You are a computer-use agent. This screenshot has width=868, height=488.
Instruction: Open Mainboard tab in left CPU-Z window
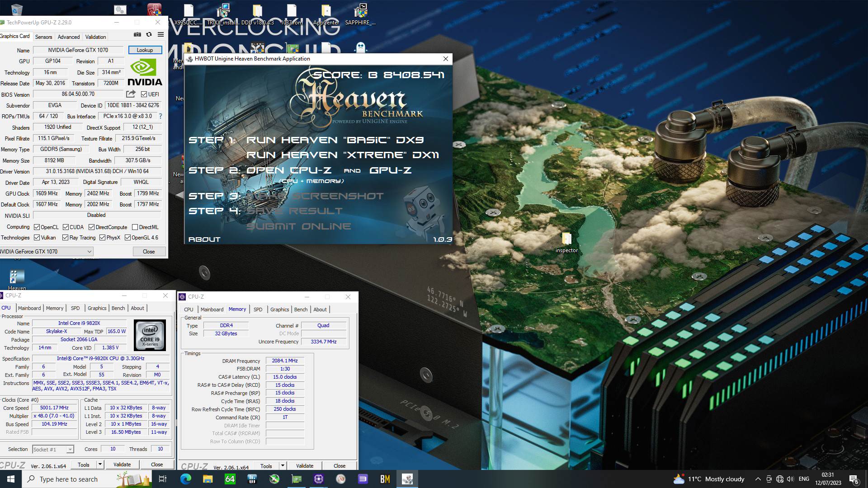click(29, 308)
